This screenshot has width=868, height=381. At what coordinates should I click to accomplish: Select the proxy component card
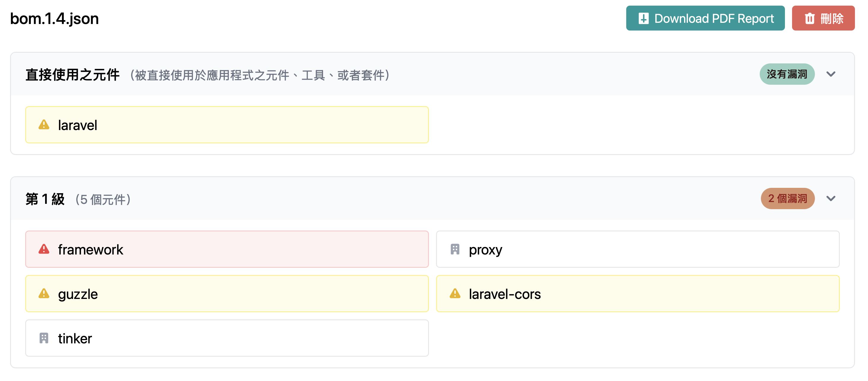point(638,249)
